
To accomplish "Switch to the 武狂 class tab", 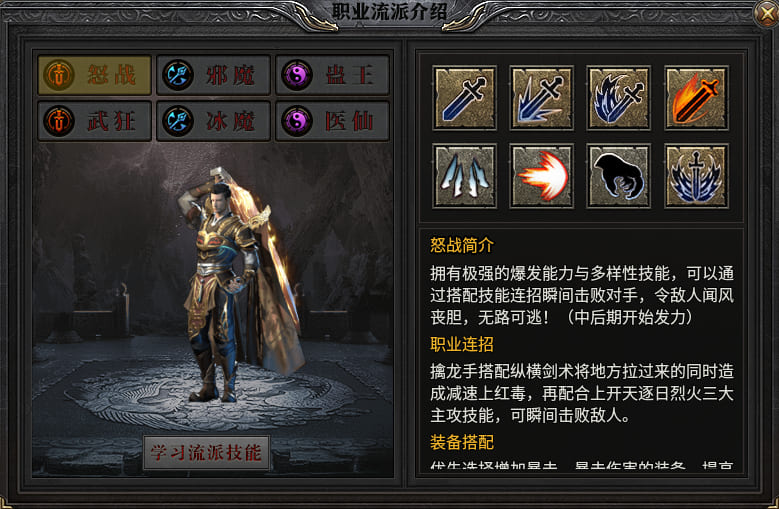I will pos(94,121).
